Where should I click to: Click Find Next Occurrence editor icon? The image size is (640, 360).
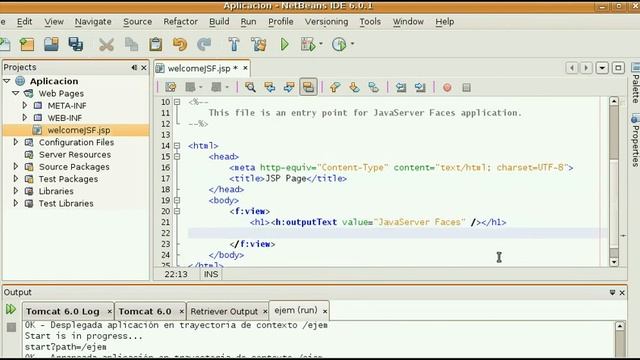click(289, 87)
